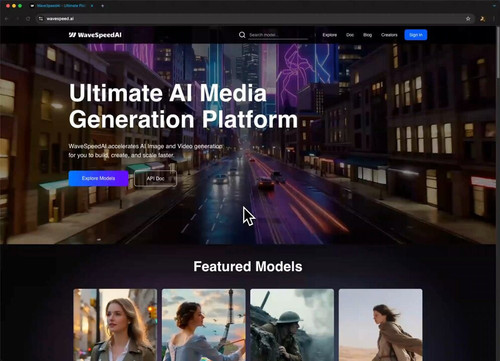Click the WaveSpeedAI logo
The image size is (500, 361).
click(95, 35)
